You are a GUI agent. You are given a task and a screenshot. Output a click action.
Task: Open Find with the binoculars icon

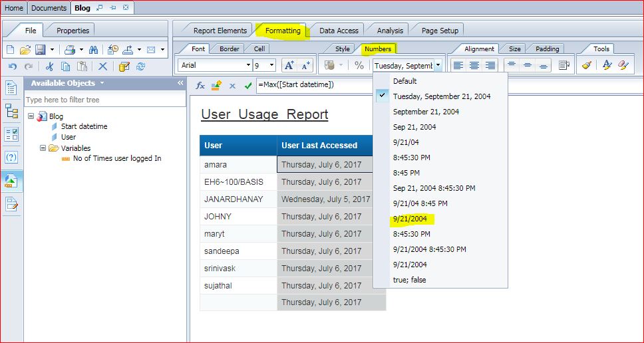[94, 50]
